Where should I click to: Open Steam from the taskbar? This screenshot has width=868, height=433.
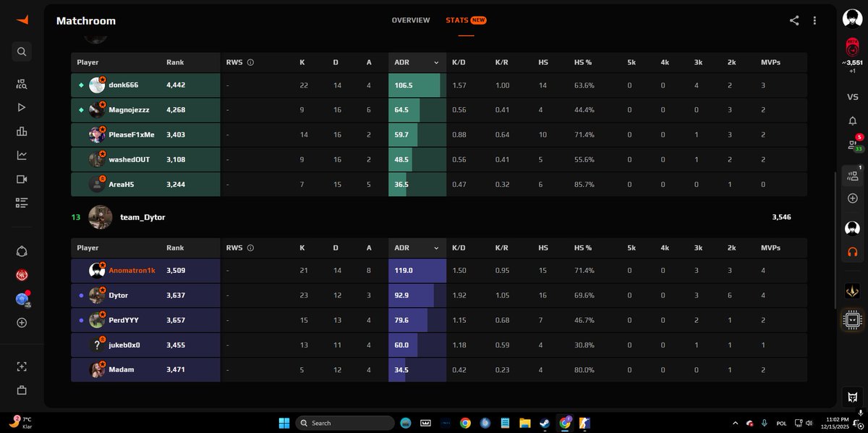tap(545, 423)
